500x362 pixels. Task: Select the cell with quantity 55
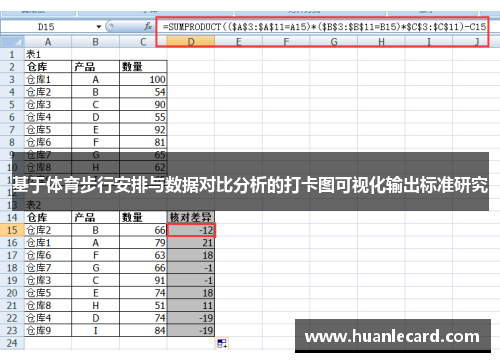tap(143, 117)
